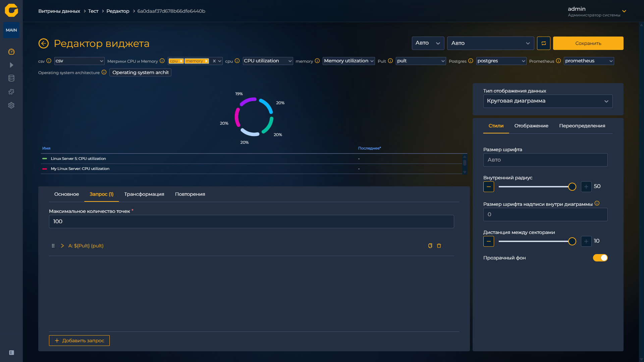The width and height of the screenshot is (644, 362).
Task: Copy the query A: ${Pult}
Action: click(430, 246)
